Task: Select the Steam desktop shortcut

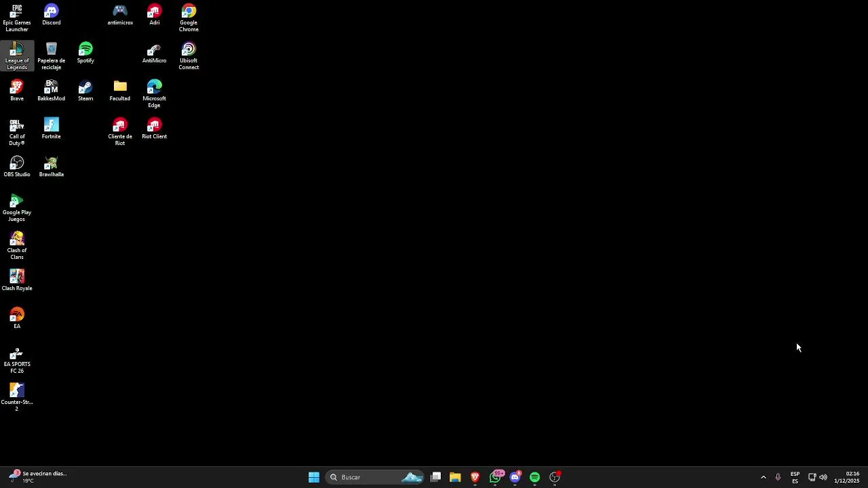Action: tap(85, 91)
